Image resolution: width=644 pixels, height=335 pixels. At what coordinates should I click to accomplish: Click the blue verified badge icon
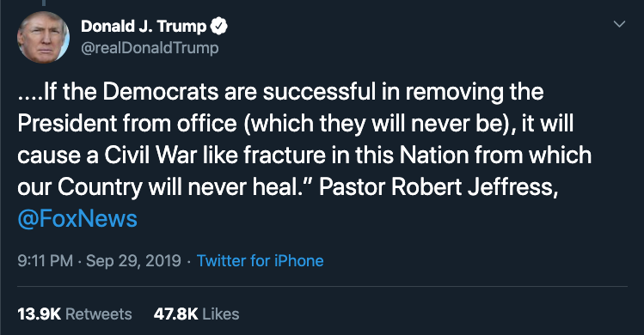click(219, 27)
